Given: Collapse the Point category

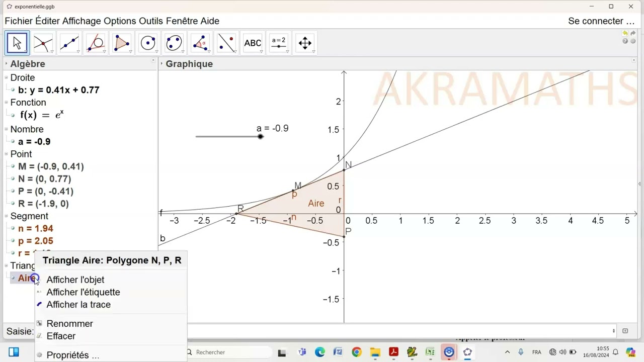Looking at the screenshot, I should [x=7, y=154].
